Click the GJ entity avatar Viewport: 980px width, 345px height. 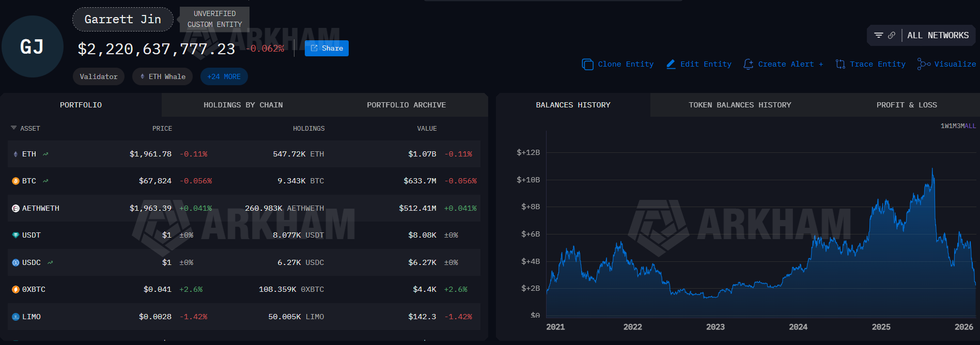pos(32,47)
